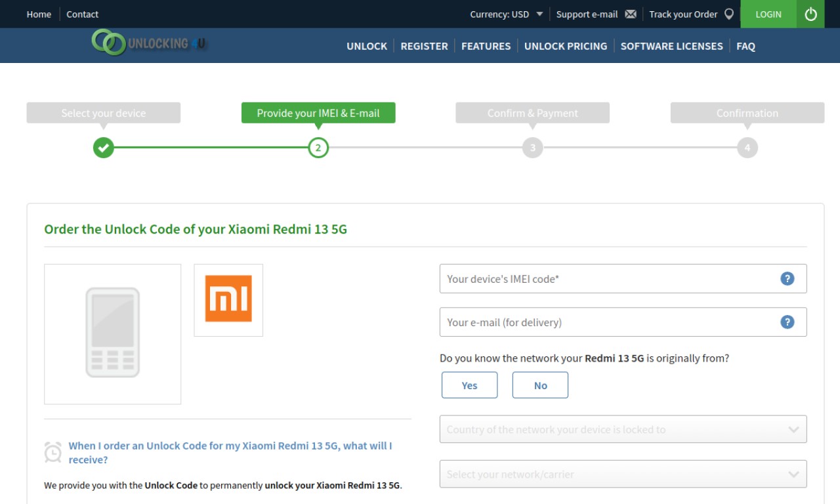Click the phone placeholder image
The width and height of the screenshot is (840, 504).
113,333
